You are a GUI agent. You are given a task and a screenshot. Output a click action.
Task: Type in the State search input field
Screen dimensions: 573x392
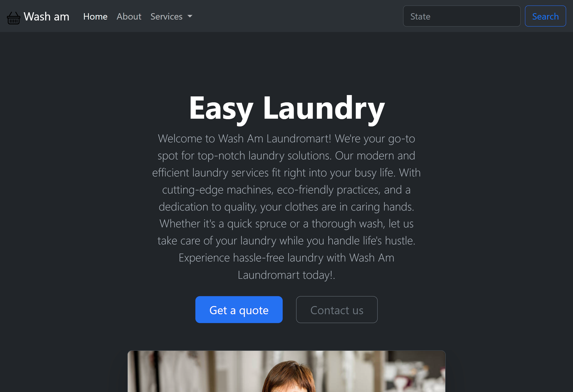(x=462, y=16)
